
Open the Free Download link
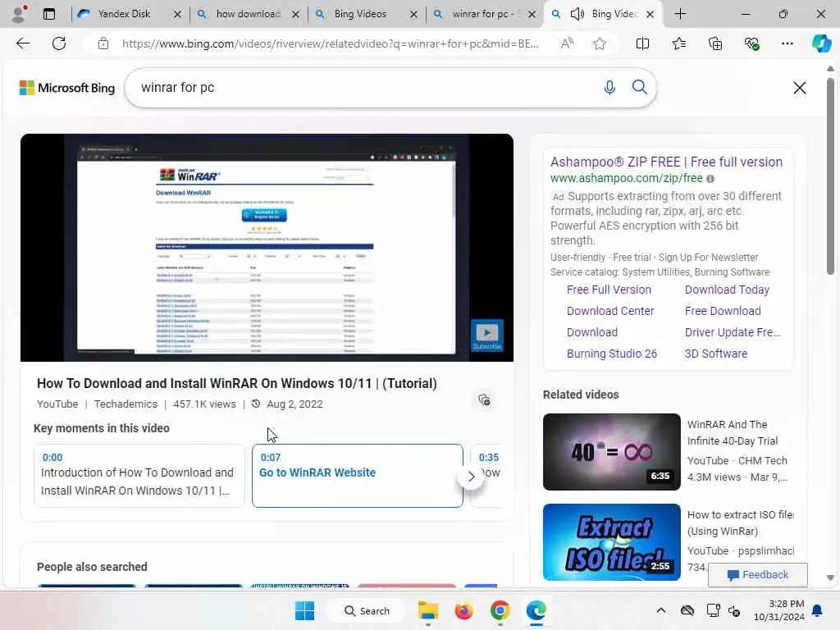723,311
